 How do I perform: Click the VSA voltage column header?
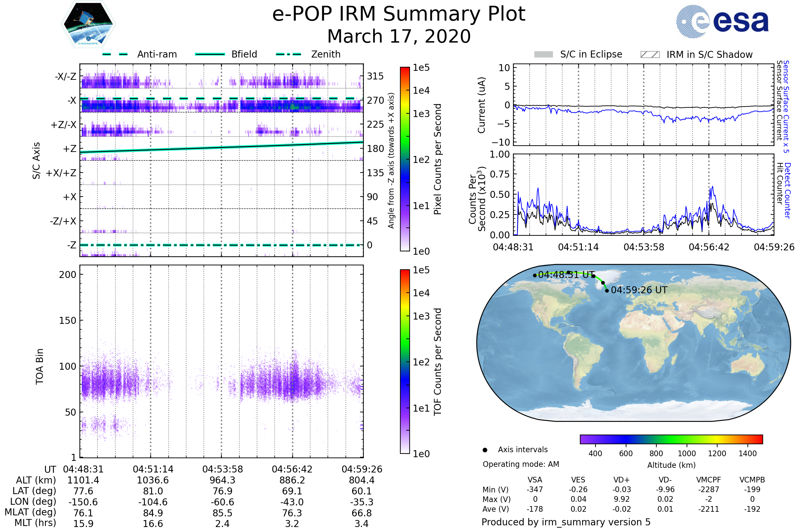(535, 480)
